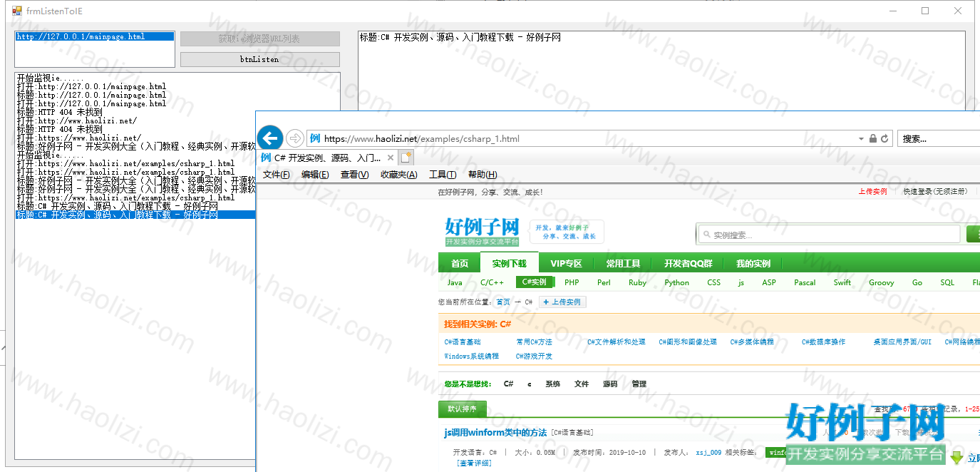
Task: Select the highlighted 标题:C# 开发实例 log row
Action: tap(135, 215)
